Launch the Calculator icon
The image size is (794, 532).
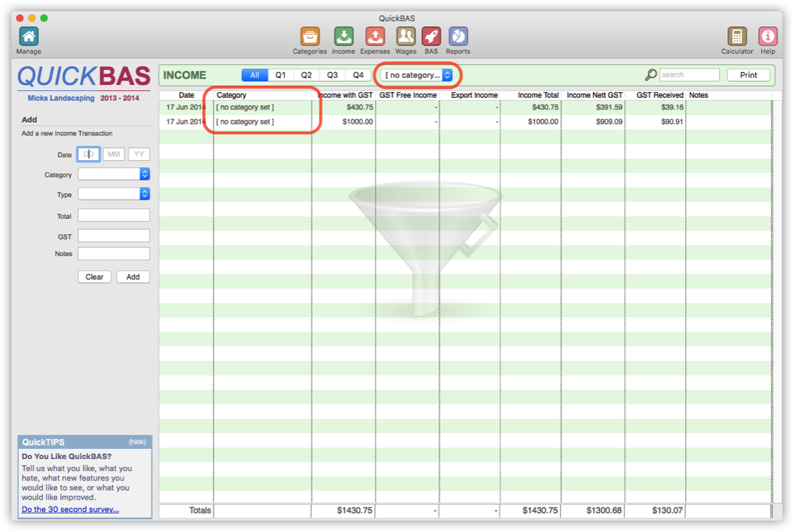pos(737,36)
